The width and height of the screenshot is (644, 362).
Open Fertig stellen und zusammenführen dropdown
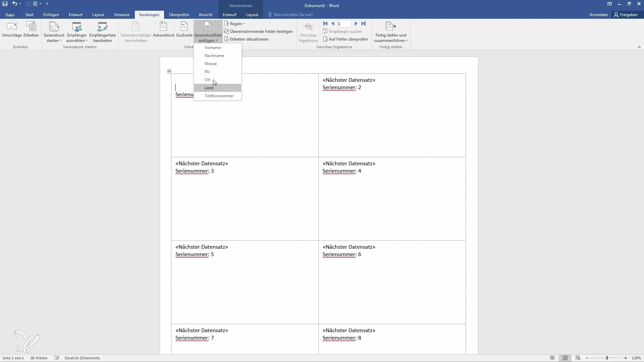(391, 32)
